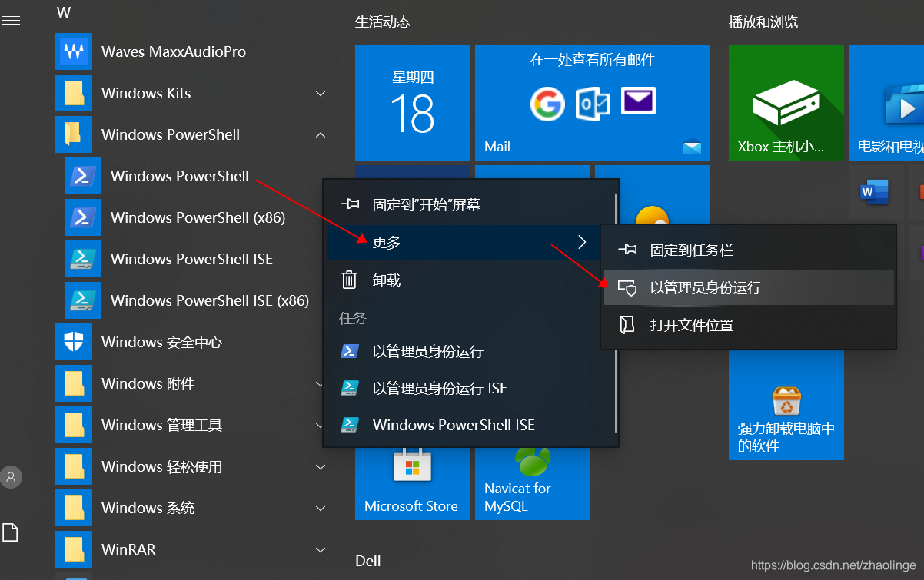
Task: Click the Dell group header
Action: click(x=368, y=561)
